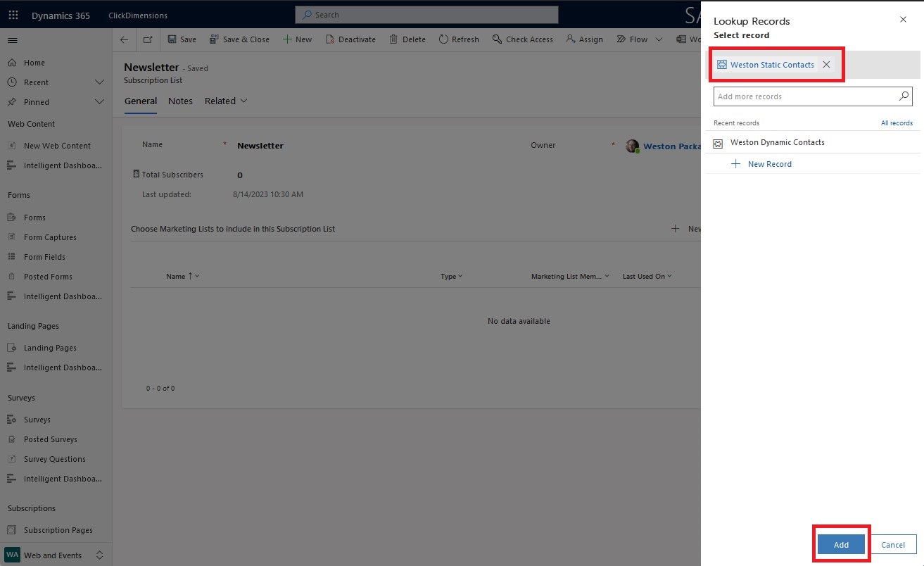Click the Add button
The image size is (924, 566).
tap(841, 544)
